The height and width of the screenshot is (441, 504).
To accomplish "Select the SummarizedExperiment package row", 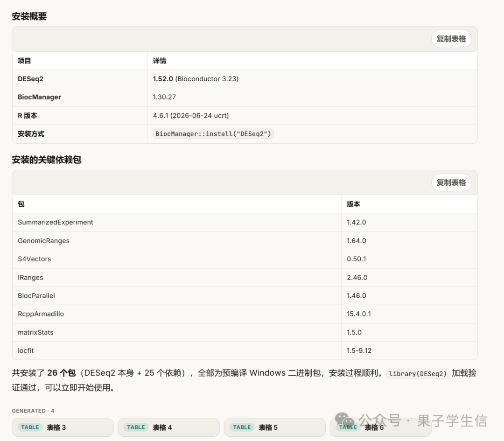I will point(245,223).
